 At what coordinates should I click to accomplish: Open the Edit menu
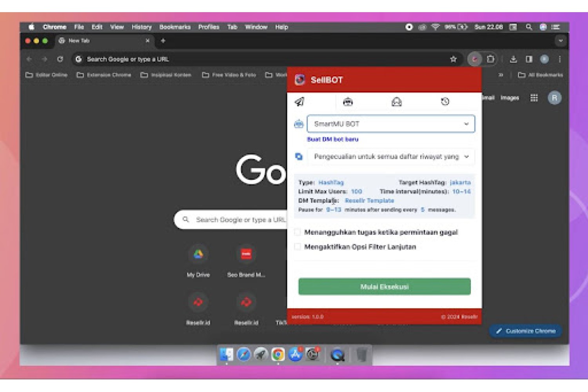tap(97, 27)
